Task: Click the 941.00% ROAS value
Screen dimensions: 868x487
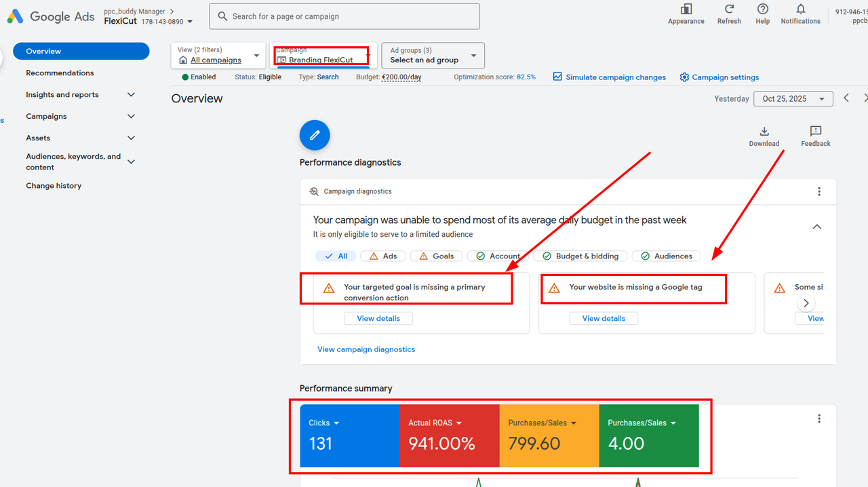Action: coord(441,444)
